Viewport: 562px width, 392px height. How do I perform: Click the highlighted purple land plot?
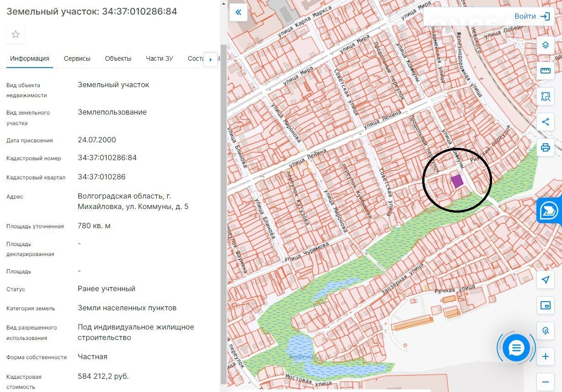point(457,181)
